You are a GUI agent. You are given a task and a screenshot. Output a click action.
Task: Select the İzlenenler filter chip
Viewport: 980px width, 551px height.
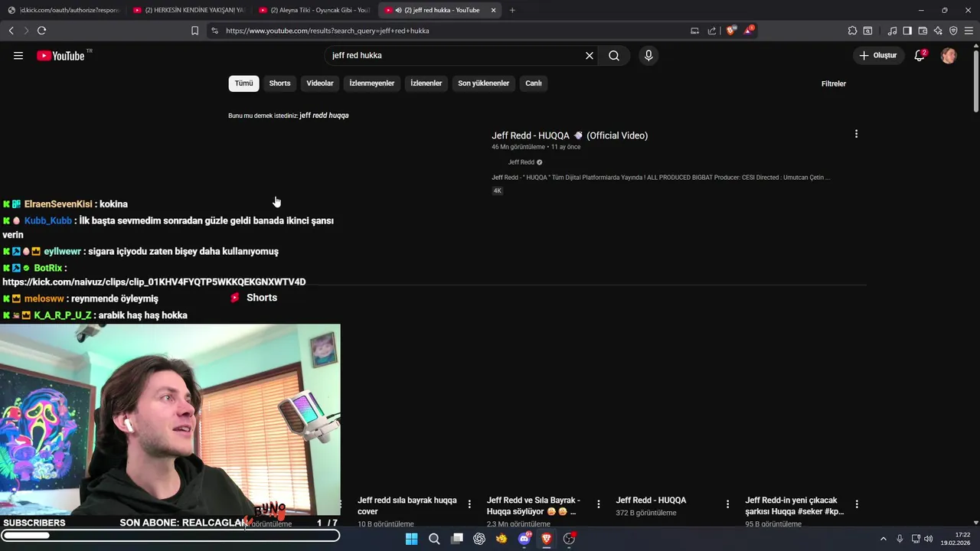pos(426,83)
